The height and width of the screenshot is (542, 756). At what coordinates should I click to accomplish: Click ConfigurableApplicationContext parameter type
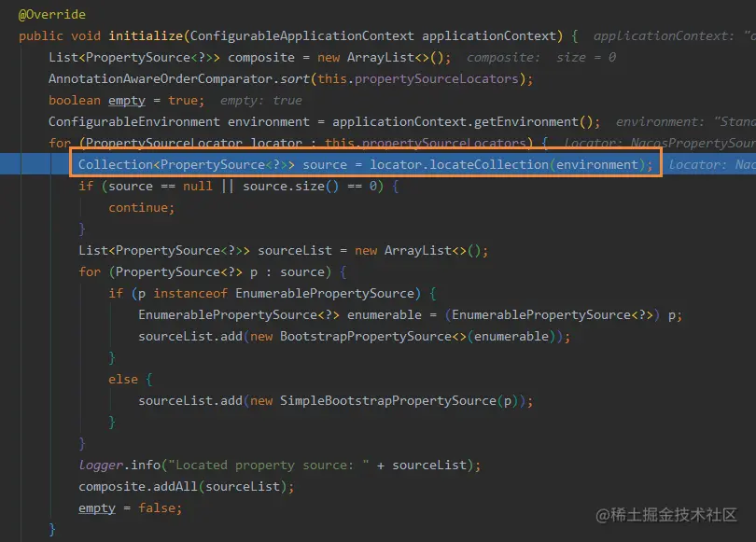click(301, 36)
